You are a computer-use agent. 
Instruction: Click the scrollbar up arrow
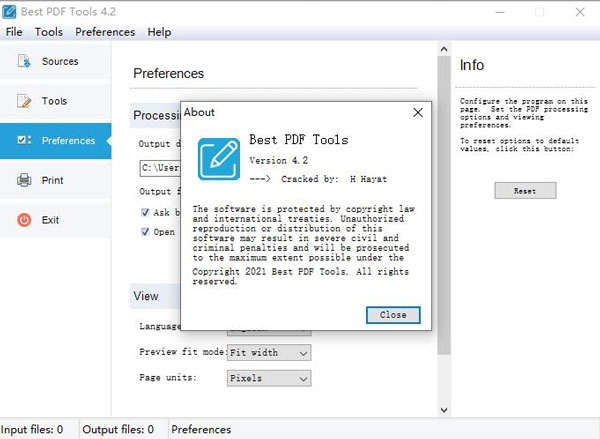(444, 49)
